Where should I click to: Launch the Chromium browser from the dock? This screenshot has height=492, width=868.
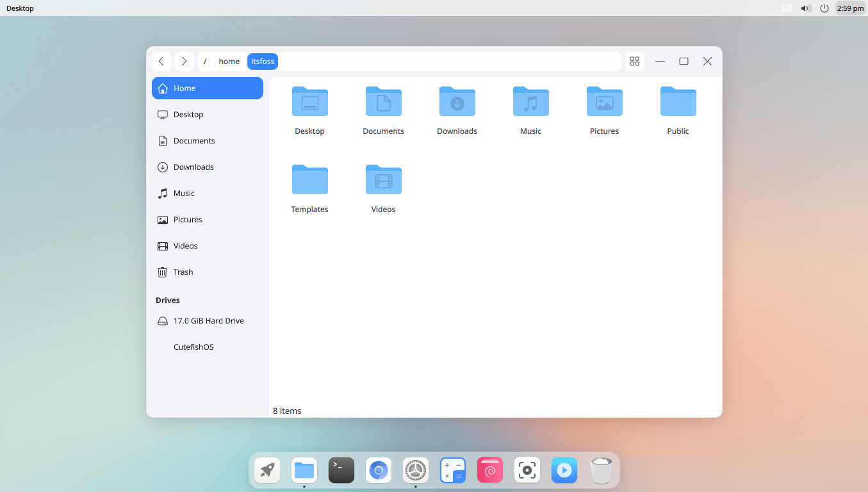click(379, 470)
